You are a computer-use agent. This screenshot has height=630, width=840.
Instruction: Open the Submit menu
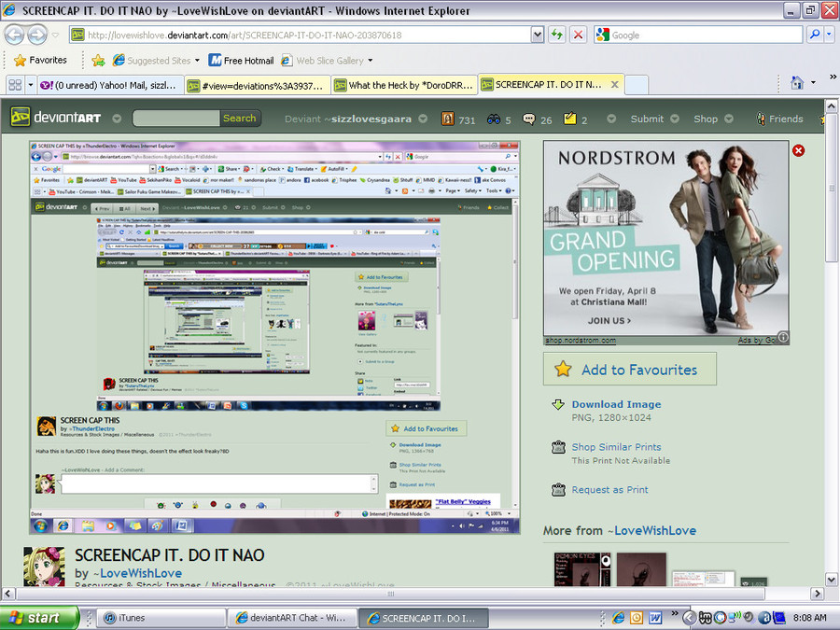[x=647, y=119]
